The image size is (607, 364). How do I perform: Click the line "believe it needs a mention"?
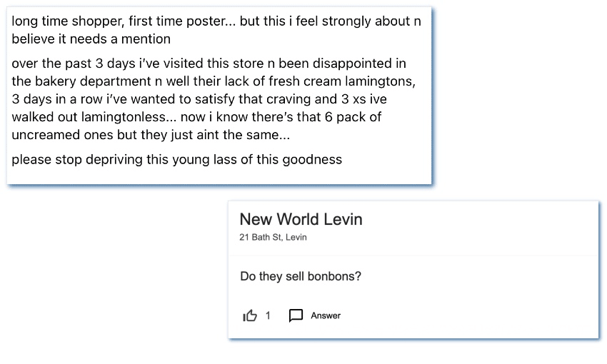[91, 39]
